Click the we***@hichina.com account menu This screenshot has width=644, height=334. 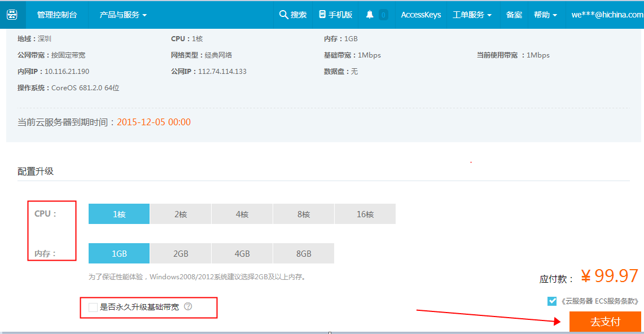point(606,15)
